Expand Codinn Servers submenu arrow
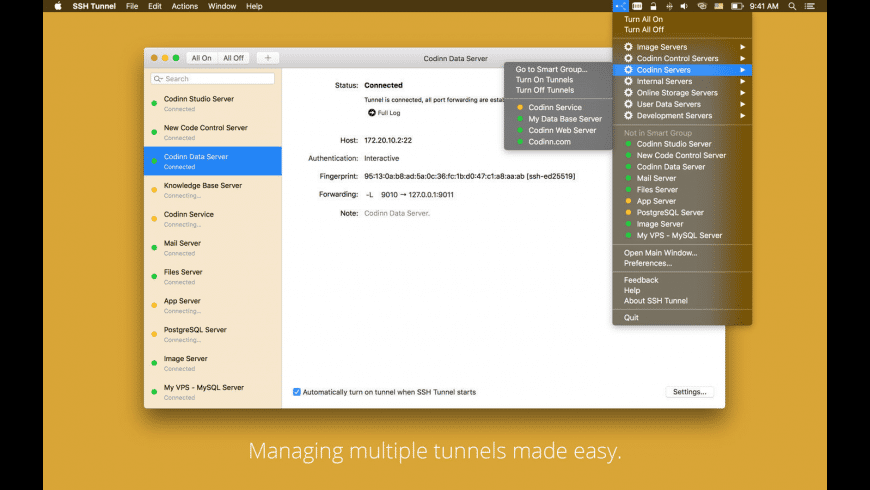Image resolution: width=870 pixels, height=490 pixels. click(742, 70)
